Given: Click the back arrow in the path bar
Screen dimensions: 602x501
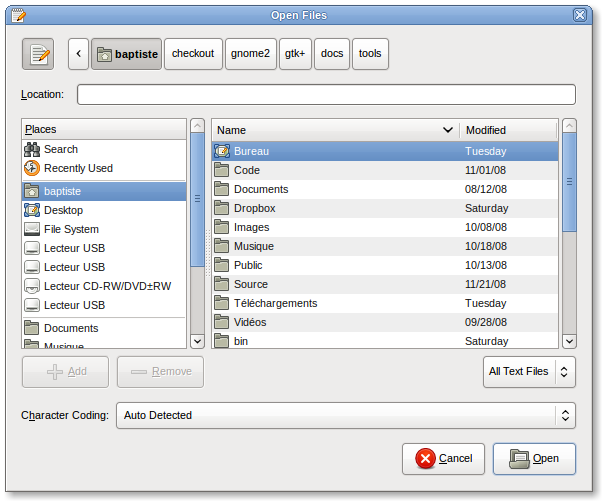Looking at the screenshot, I should (x=78, y=54).
